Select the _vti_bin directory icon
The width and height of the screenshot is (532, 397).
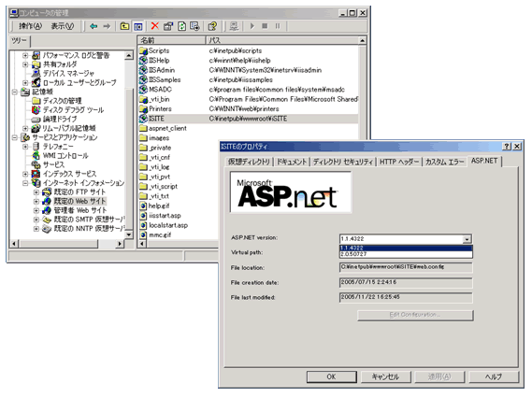pos(143,99)
